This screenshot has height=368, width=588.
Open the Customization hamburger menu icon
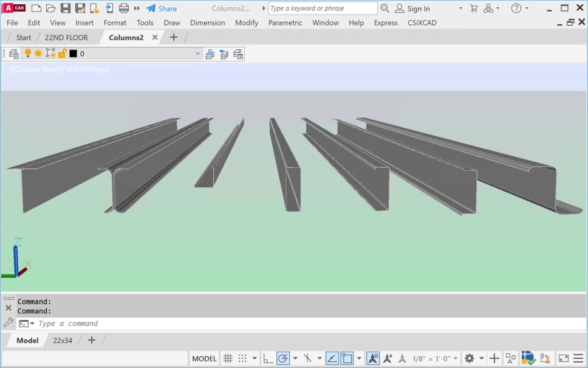pyautogui.click(x=579, y=358)
